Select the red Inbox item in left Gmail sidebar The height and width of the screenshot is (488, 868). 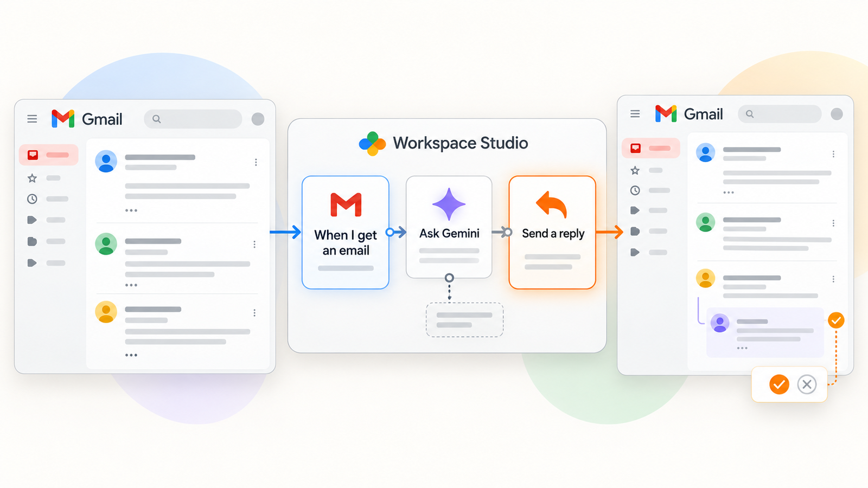coord(48,155)
